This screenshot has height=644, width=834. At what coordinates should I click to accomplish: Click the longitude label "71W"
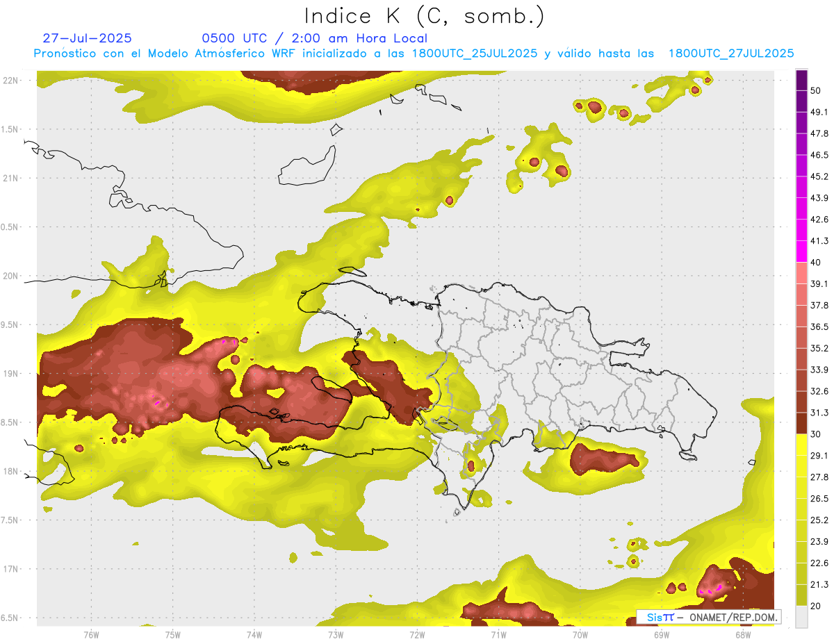pyautogui.click(x=498, y=635)
